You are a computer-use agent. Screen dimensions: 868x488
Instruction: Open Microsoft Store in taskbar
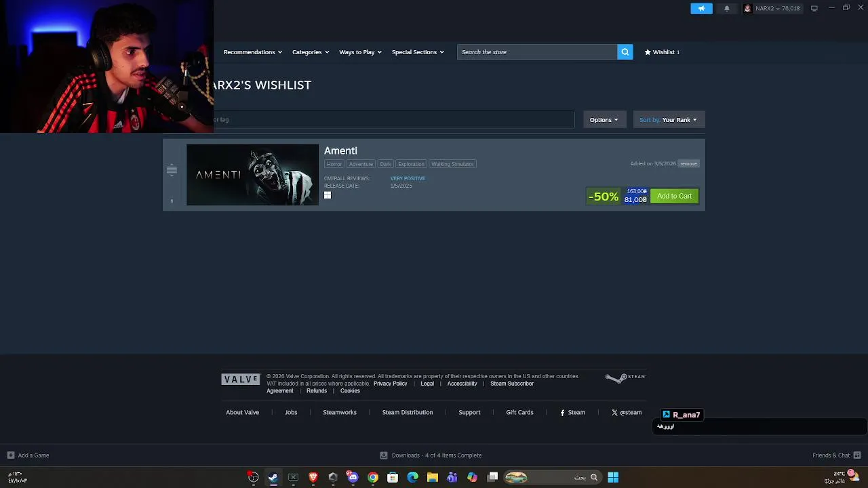pos(393,477)
